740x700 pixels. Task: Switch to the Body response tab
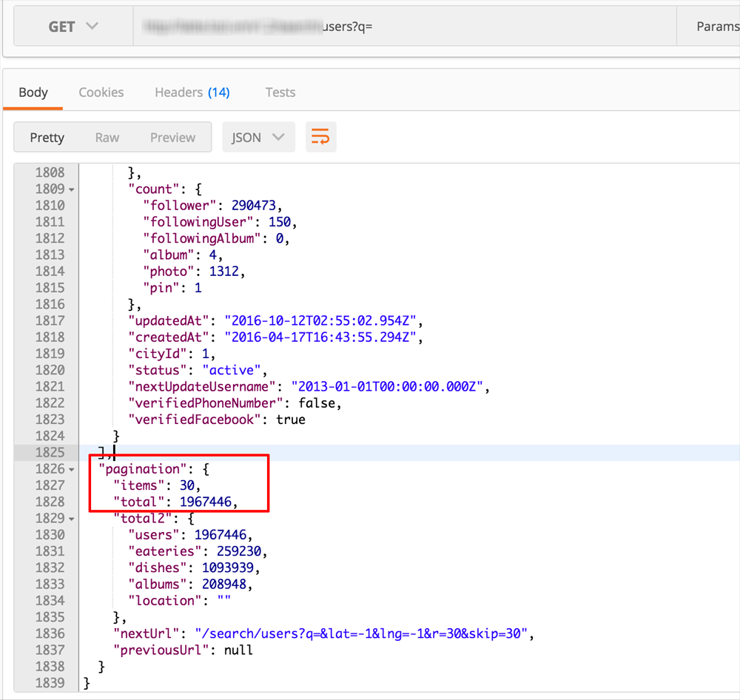33,92
